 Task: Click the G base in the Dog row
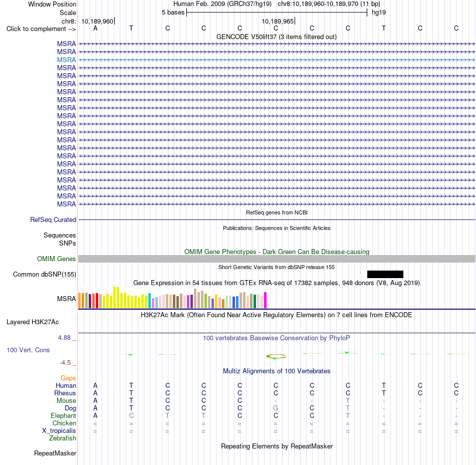[x=276, y=408]
